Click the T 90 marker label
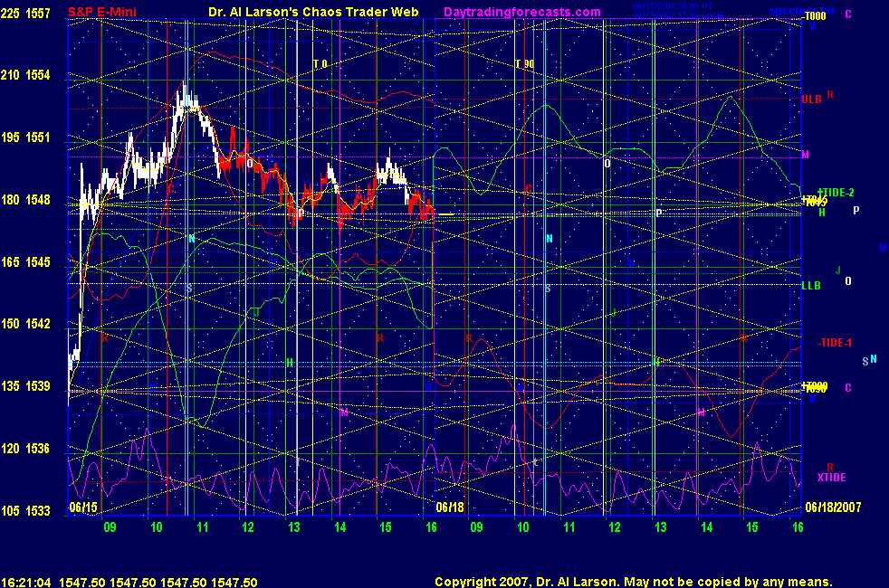Image resolution: width=889 pixels, height=588 pixels. click(x=524, y=64)
